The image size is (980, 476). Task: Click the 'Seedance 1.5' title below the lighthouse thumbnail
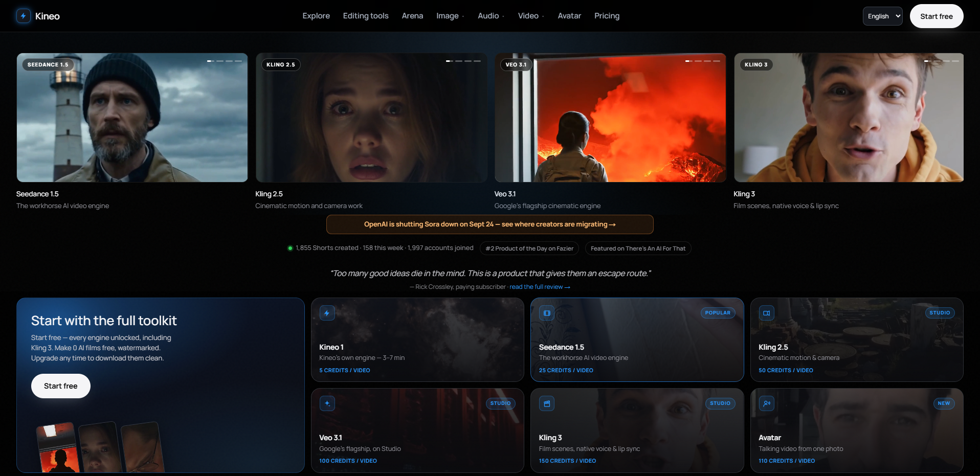coord(37,194)
